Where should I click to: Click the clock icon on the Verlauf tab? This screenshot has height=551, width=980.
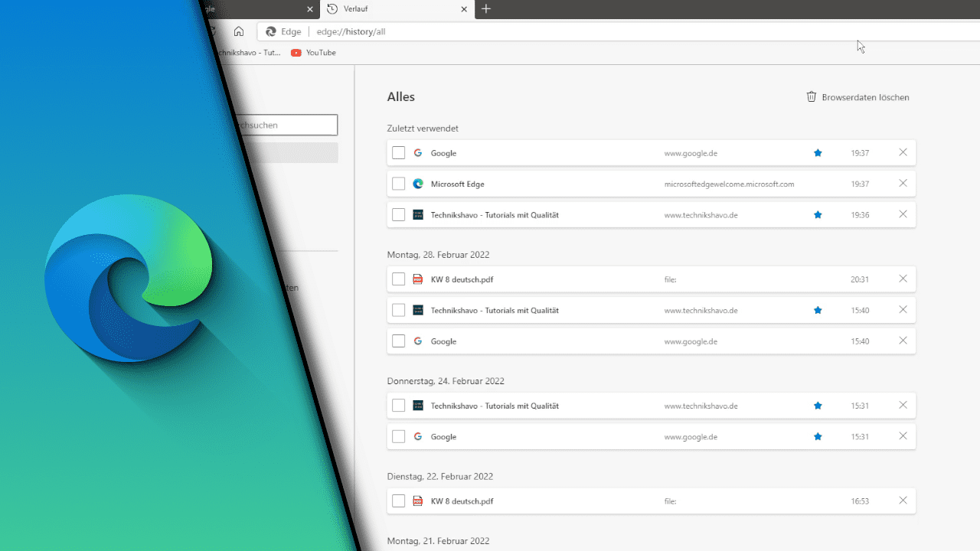pyautogui.click(x=332, y=9)
